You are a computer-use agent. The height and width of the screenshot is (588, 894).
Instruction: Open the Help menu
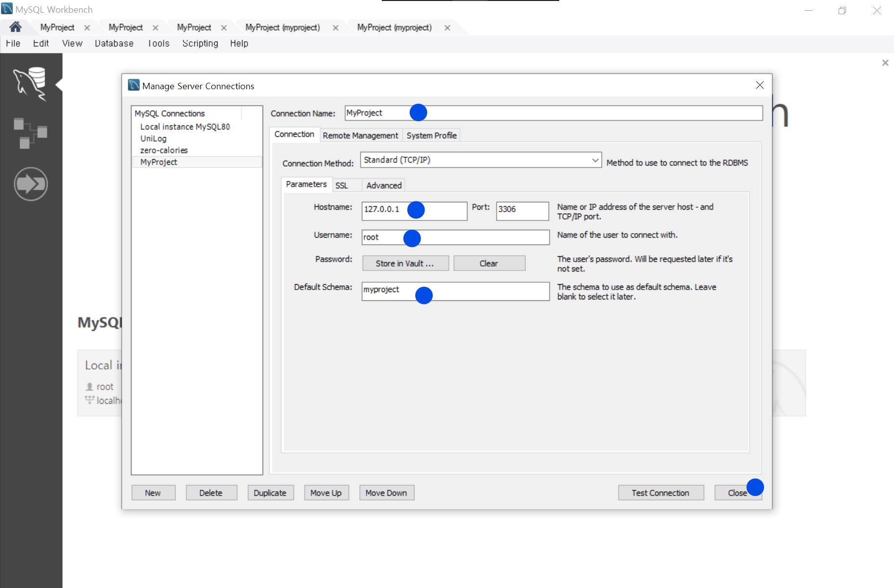(x=239, y=44)
